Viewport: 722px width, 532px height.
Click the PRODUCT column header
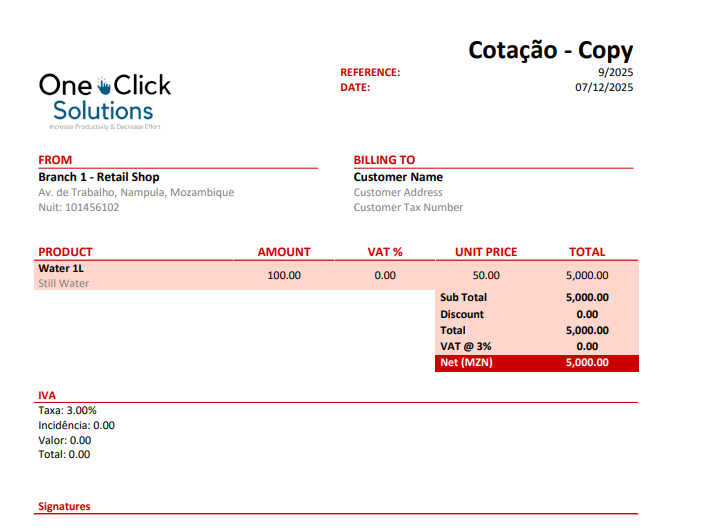click(65, 252)
